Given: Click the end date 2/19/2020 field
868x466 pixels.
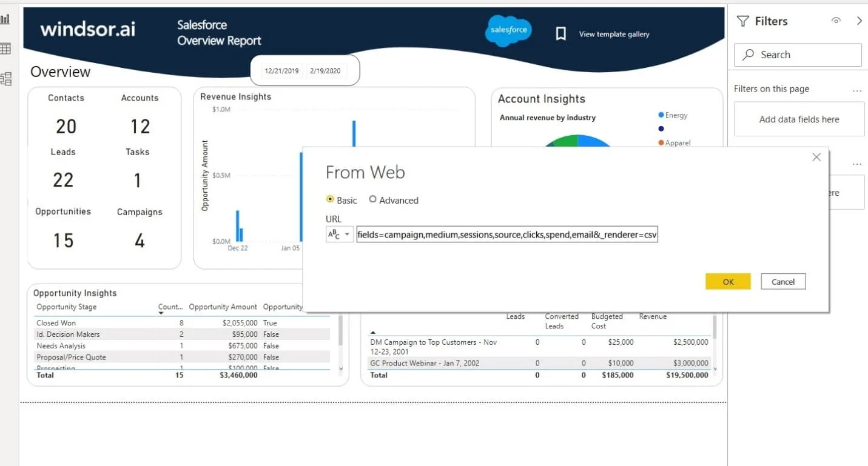Looking at the screenshot, I should 325,71.
